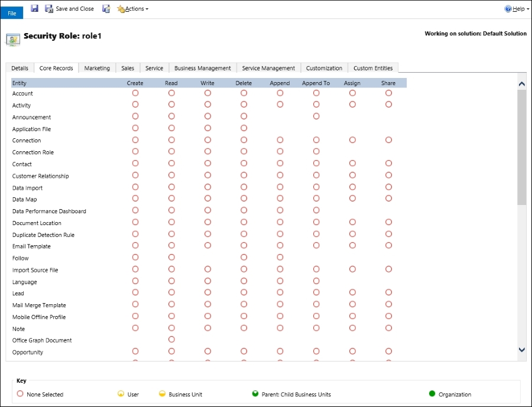The height and width of the screenshot is (407, 532).
Task: Toggle Import Source File Assign circle
Action: click(352, 269)
